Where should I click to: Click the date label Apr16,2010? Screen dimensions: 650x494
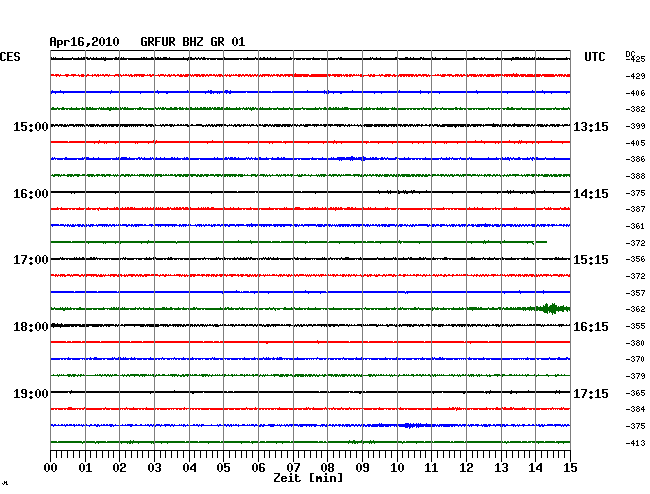tap(85, 42)
